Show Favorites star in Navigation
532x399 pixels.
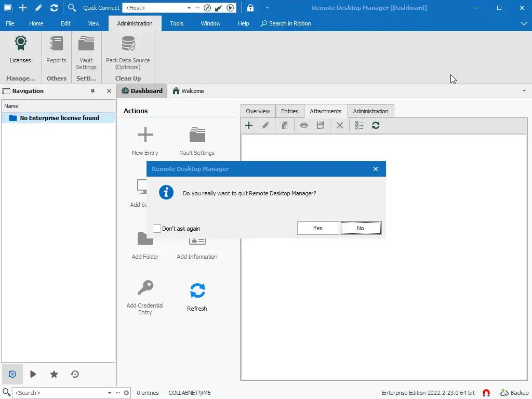[54, 374]
